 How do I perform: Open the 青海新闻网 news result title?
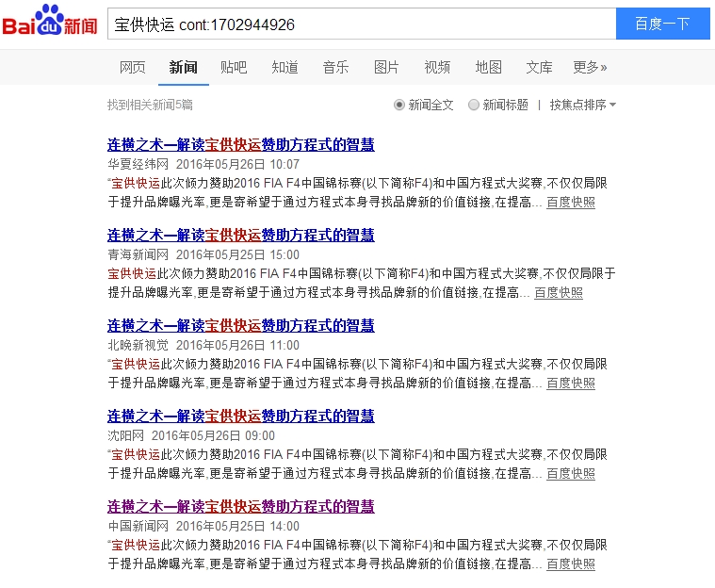click(241, 236)
